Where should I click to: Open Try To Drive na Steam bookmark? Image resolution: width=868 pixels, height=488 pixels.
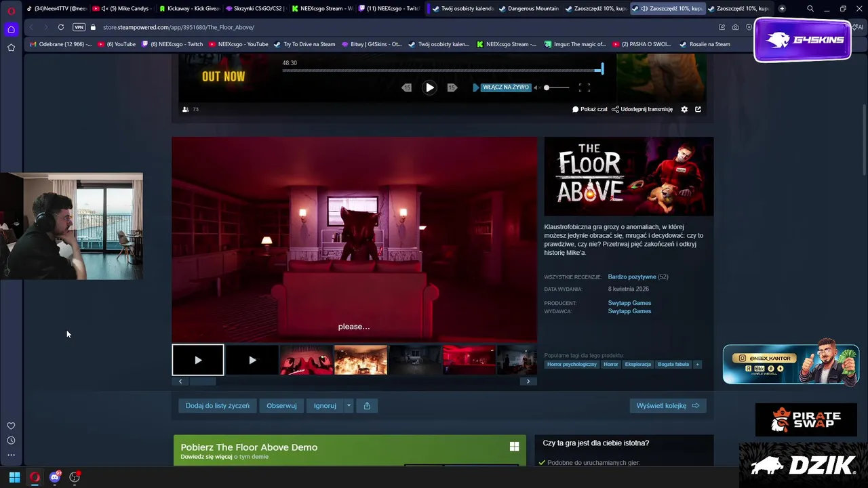[304, 44]
